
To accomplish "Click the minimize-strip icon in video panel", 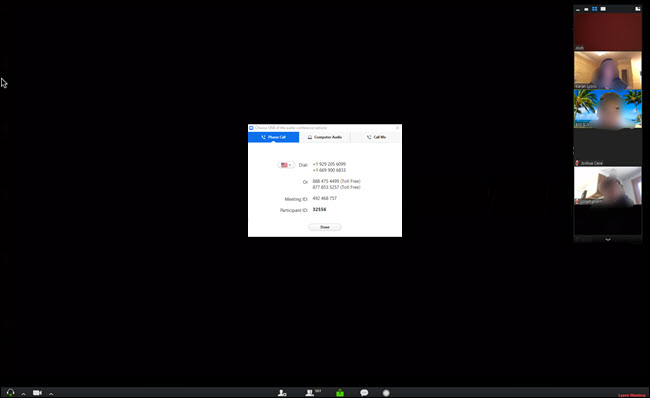I will [578, 9].
